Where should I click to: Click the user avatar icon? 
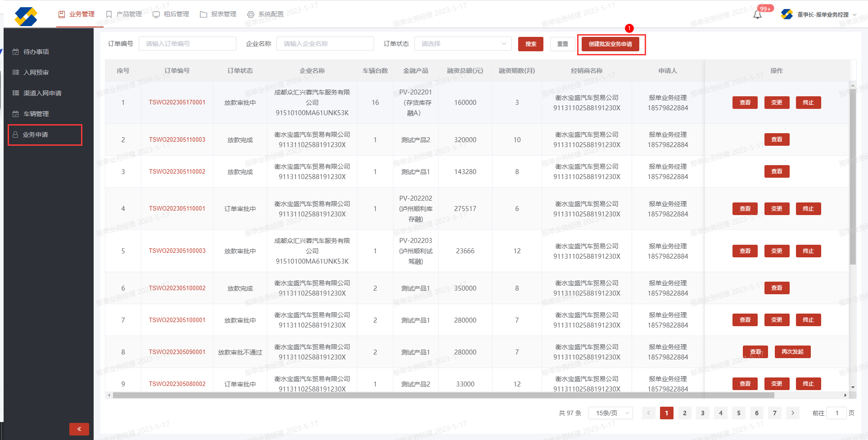point(787,14)
